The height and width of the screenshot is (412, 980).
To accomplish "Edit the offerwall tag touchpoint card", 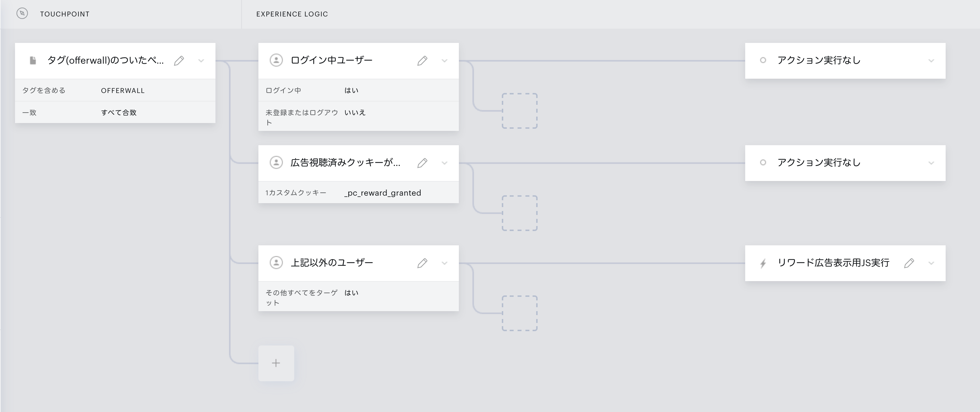I will point(179,61).
